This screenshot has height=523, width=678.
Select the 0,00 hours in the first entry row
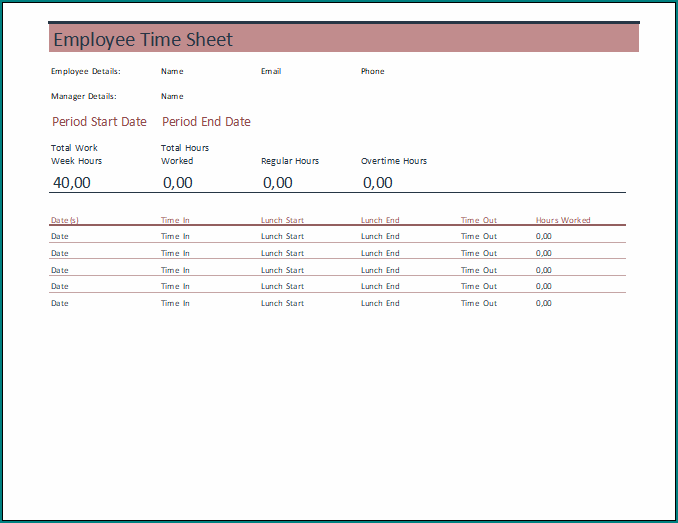[544, 236]
